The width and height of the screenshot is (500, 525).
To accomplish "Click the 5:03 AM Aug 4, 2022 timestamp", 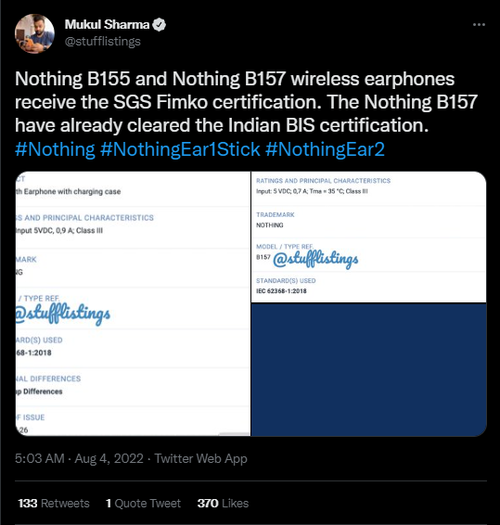I will pos(79,458).
